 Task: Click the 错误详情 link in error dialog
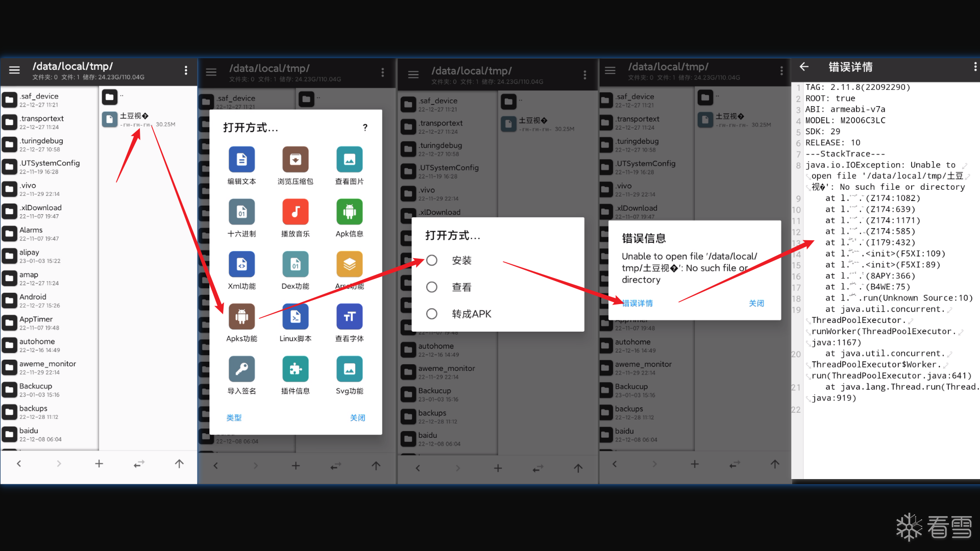coord(637,303)
